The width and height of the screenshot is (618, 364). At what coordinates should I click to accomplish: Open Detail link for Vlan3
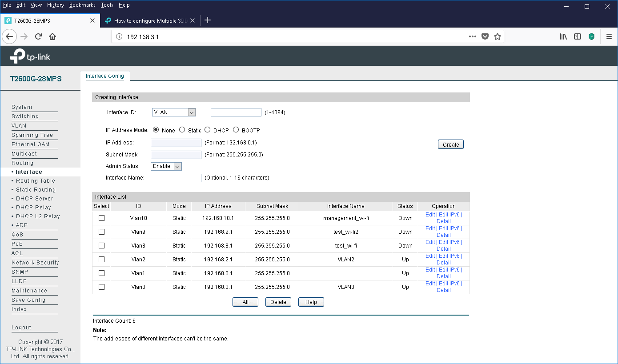pos(444,290)
